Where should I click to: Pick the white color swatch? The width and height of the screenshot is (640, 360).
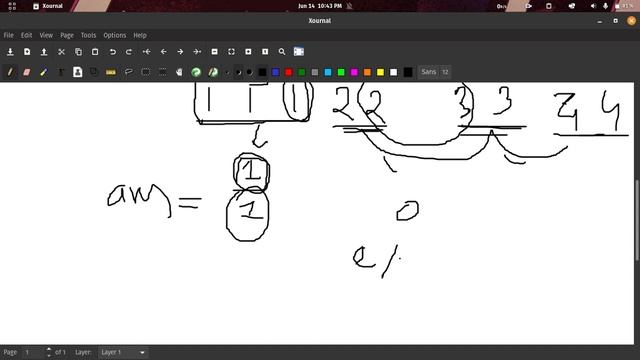coord(393,73)
